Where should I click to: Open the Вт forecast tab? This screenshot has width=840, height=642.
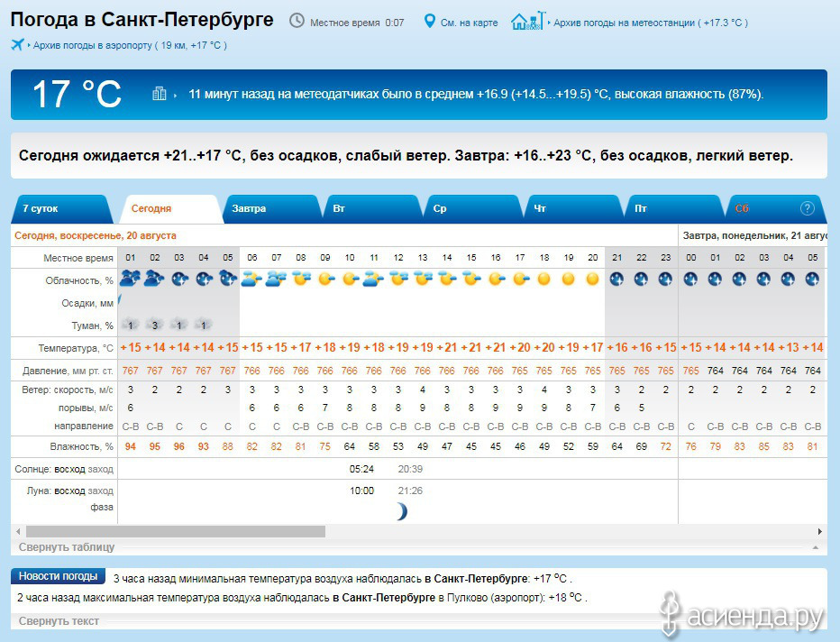(371, 209)
